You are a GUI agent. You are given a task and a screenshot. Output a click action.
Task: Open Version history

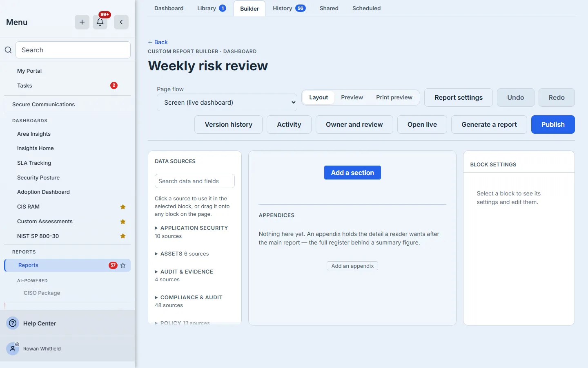tap(229, 125)
